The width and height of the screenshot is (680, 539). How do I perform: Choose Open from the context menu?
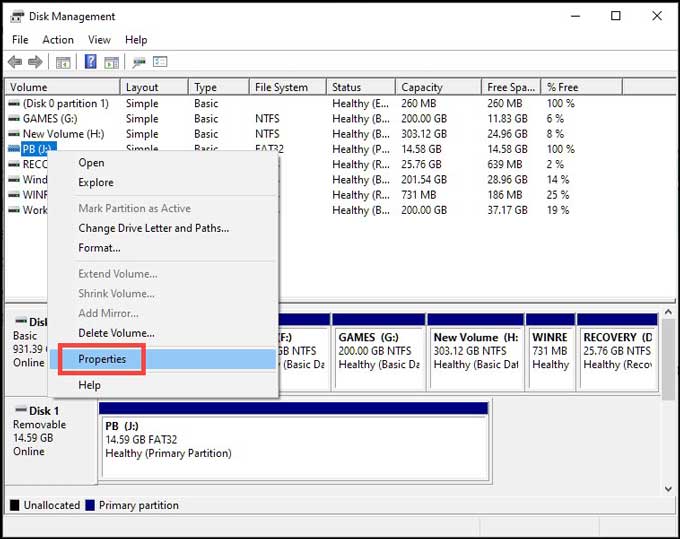[x=163, y=163]
